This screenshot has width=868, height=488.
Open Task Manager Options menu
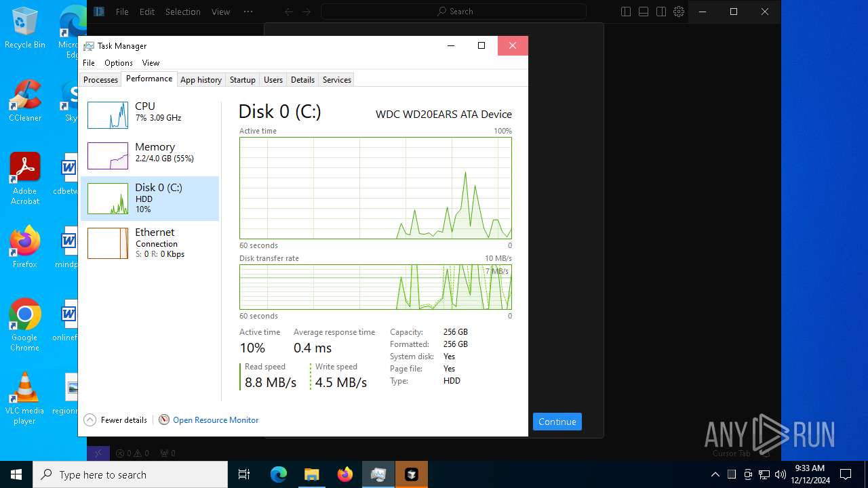click(119, 62)
